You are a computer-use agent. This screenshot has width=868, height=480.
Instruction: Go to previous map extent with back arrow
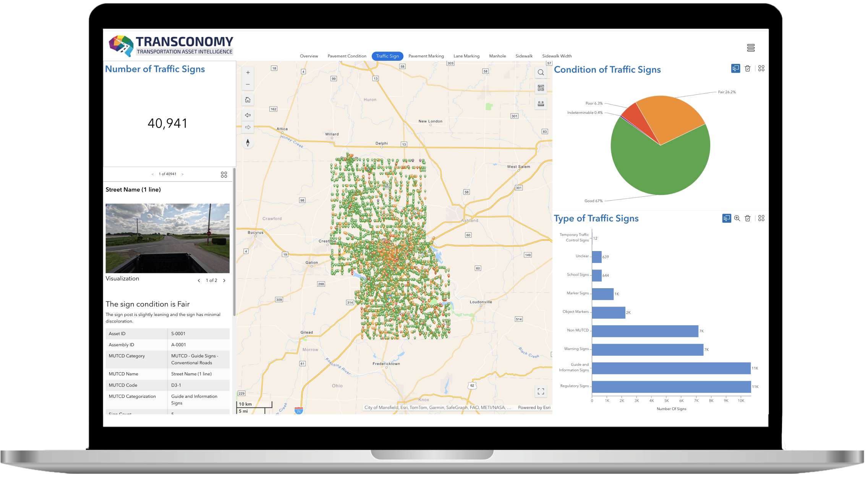pyautogui.click(x=248, y=115)
